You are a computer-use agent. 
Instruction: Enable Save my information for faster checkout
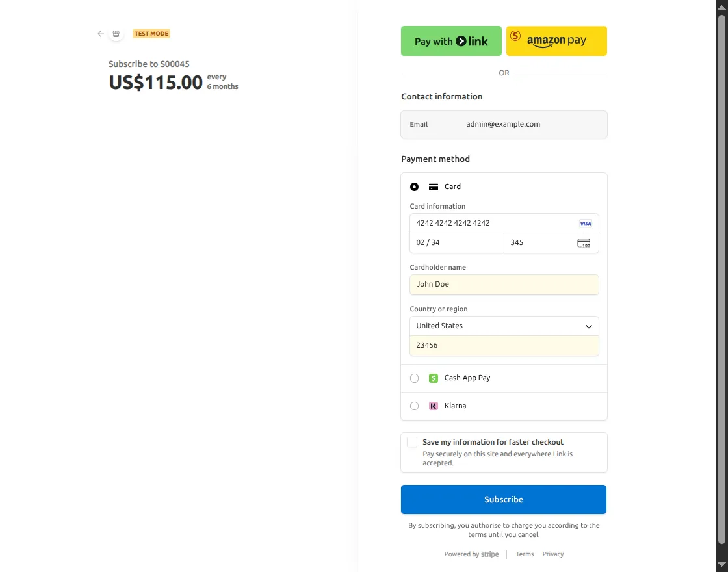pyautogui.click(x=411, y=441)
